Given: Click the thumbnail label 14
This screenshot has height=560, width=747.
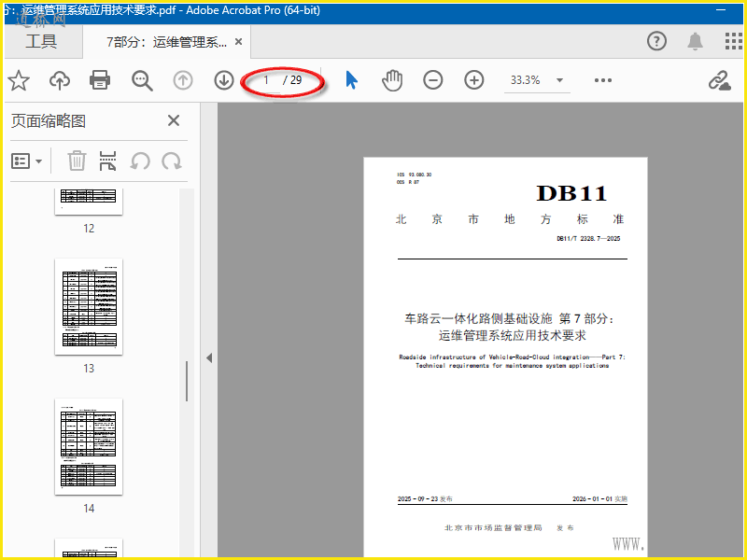Looking at the screenshot, I should pyautogui.click(x=89, y=509).
